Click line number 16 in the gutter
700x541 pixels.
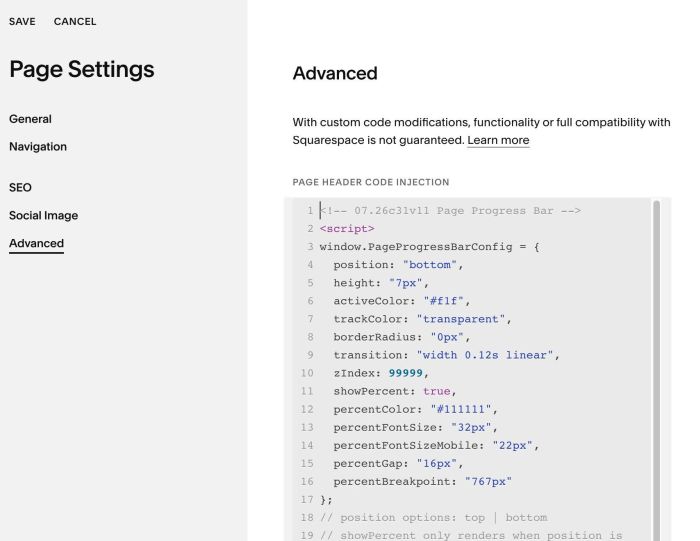click(307, 482)
